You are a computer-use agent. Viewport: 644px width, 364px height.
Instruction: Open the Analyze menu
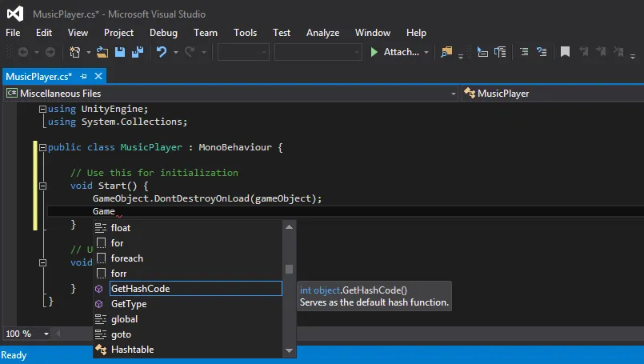point(323,33)
